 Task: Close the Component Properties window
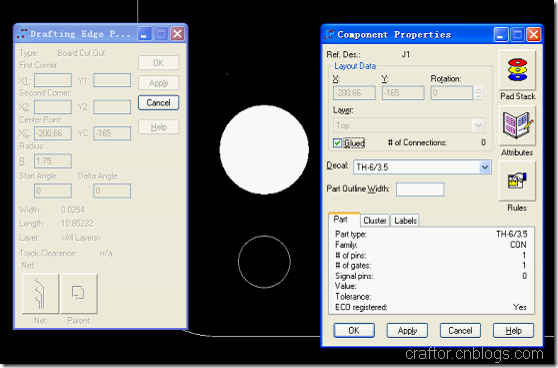pos(533,35)
